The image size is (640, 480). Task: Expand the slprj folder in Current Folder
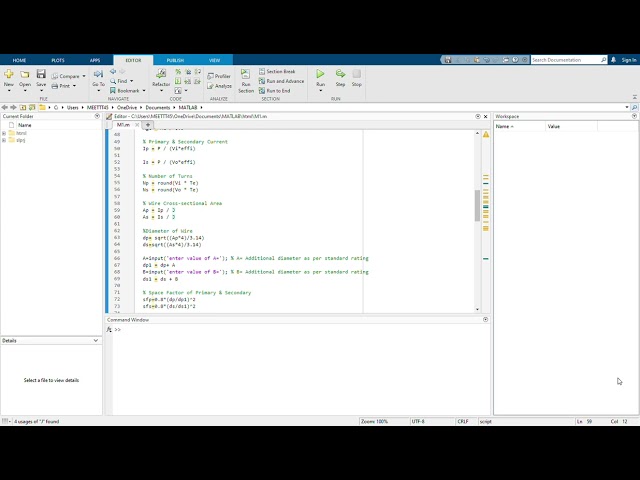tap(4, 140)
